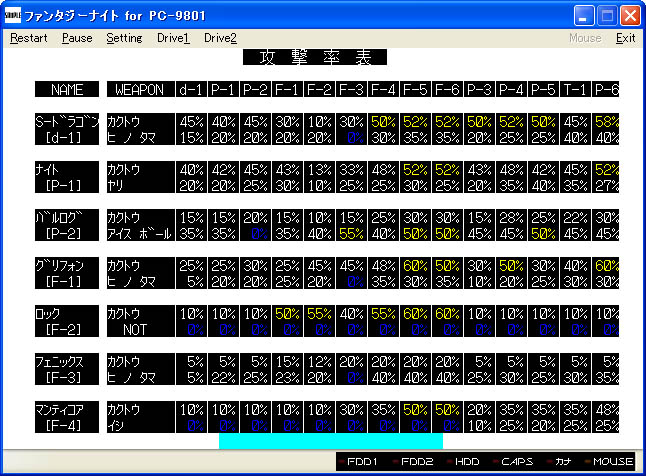Click the CAPS status indicator

pos(513,462)
